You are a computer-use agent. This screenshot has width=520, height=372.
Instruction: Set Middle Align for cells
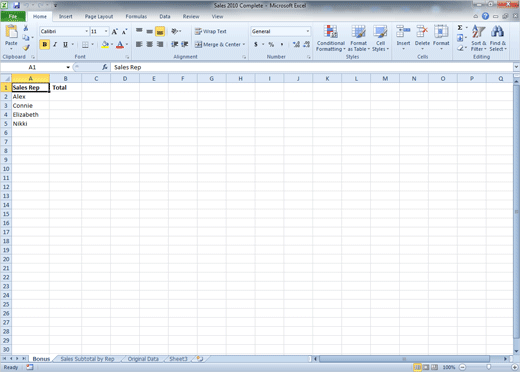click(150, 31)
